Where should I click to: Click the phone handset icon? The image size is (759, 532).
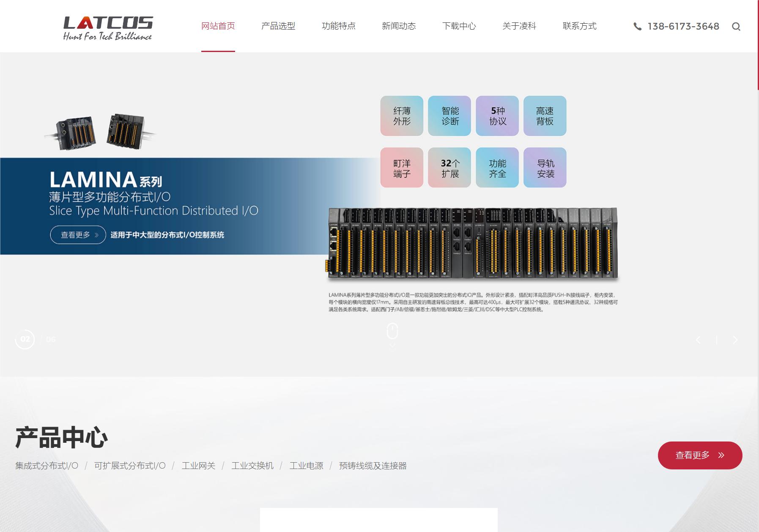click(638, 27)
